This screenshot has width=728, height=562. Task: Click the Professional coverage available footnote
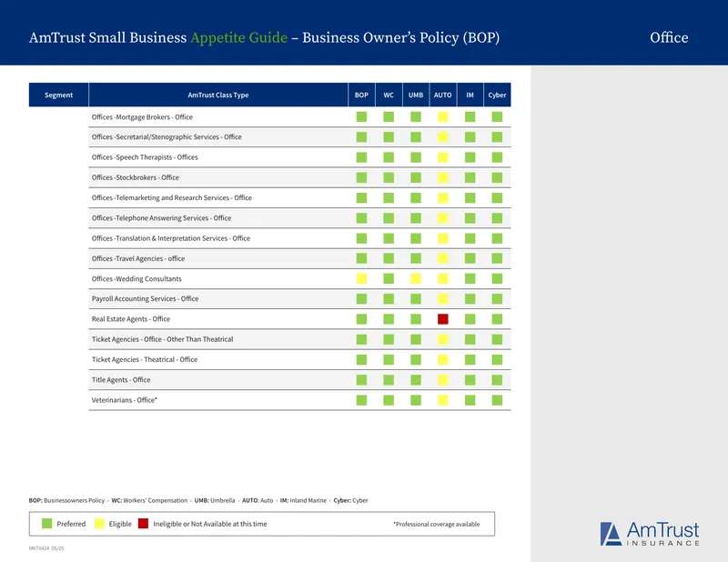(437, 524)
